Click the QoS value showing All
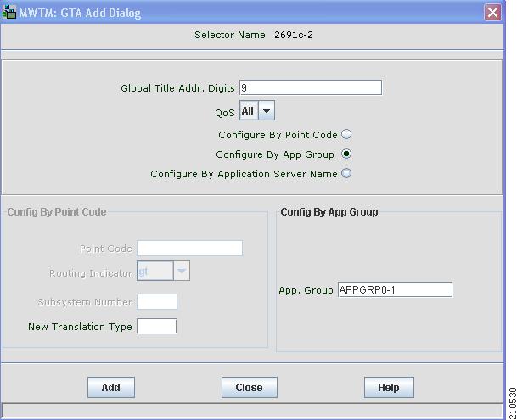 click(x=249, y=110)
